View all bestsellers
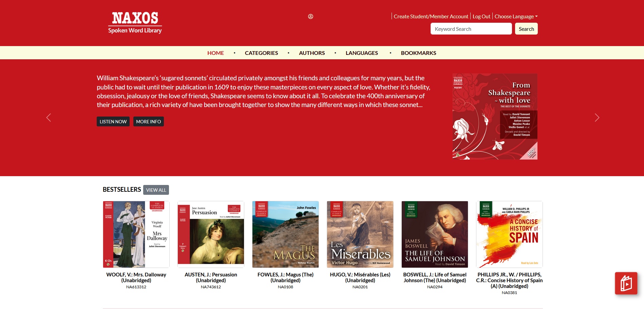Screen dimensions: 644x312 [156, 190]
